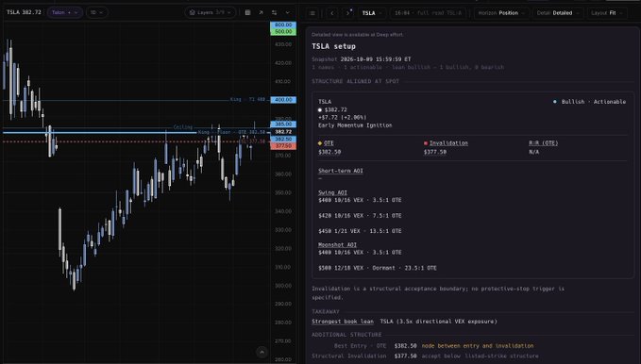Click the "King · 71 400" line label

pos(247,99)
